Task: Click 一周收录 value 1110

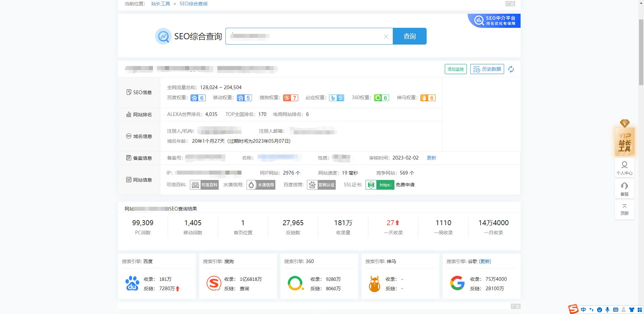Action: click(x=443, y=223)
